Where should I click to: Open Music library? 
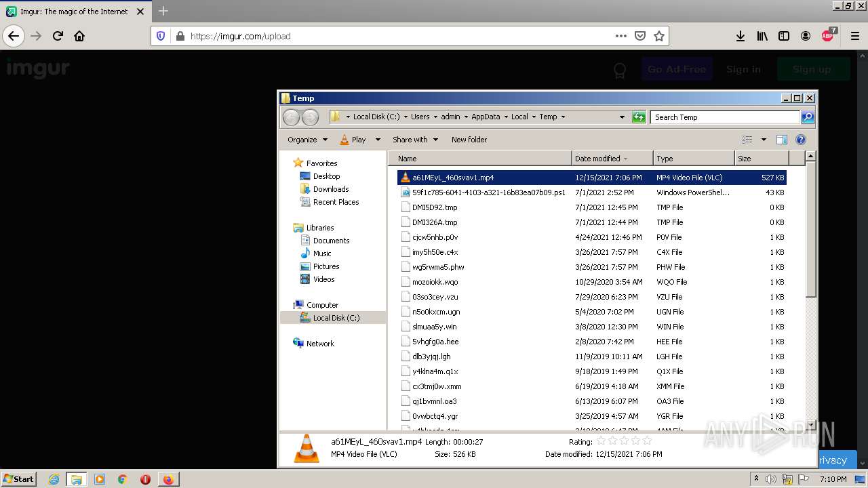[x=322, y=253]
